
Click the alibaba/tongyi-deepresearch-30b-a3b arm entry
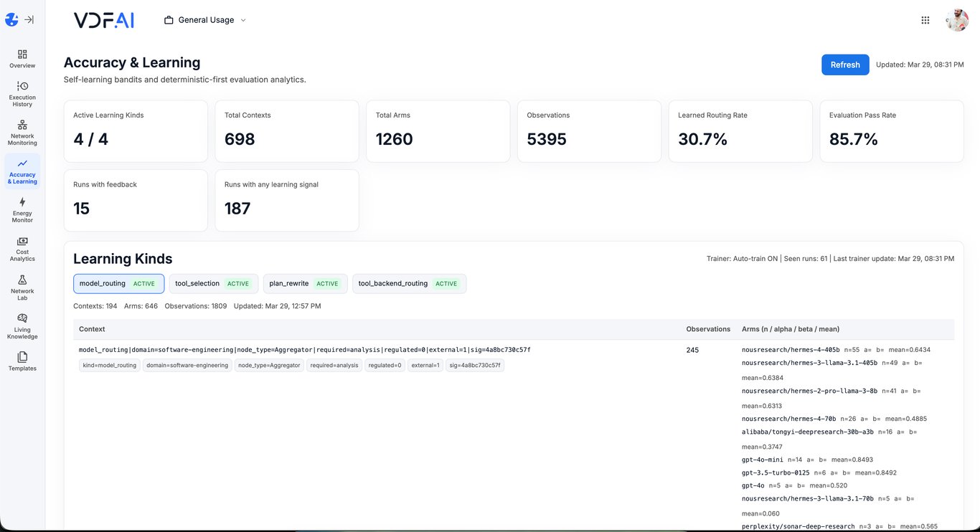tap(829, 439)
